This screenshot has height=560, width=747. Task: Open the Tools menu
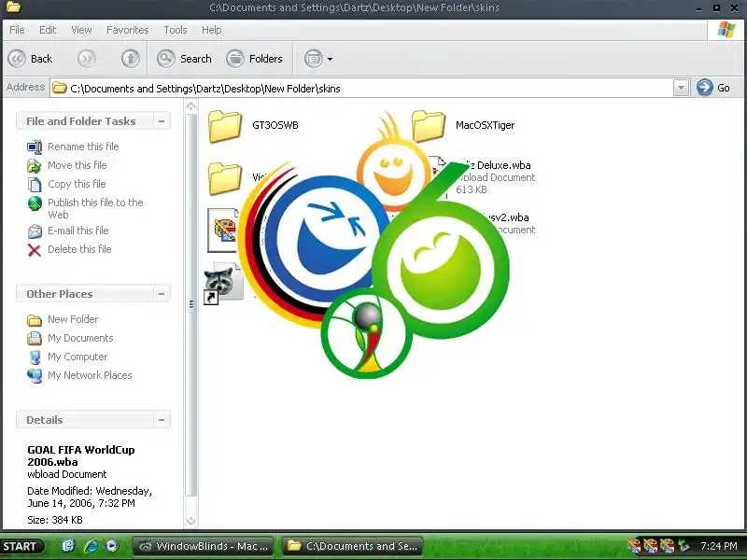(x=176, y=30)
